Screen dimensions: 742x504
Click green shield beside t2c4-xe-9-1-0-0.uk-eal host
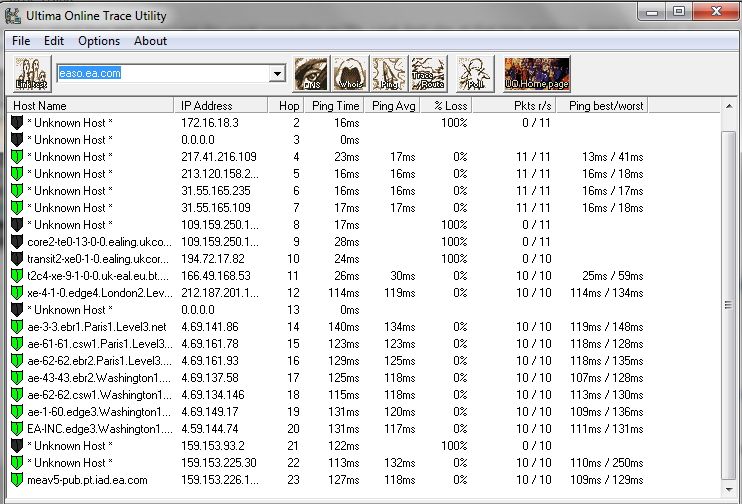coord(17,276)
